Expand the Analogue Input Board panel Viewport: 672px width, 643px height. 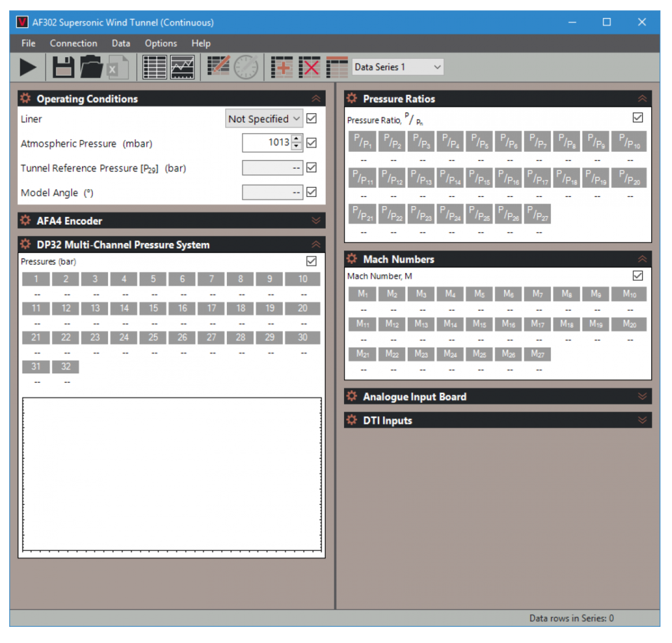pyautogui.click(x=643, y=397)
